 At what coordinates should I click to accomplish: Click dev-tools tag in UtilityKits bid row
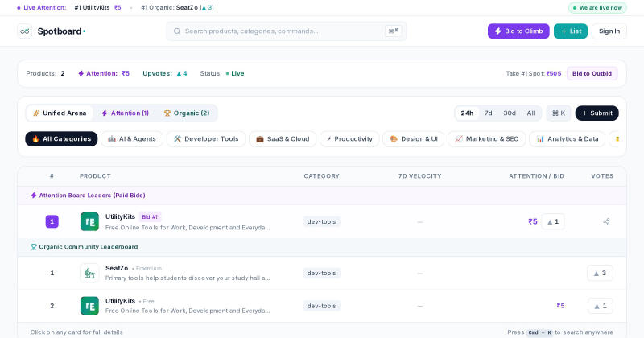pyautogui.click(x=321, y=222)
